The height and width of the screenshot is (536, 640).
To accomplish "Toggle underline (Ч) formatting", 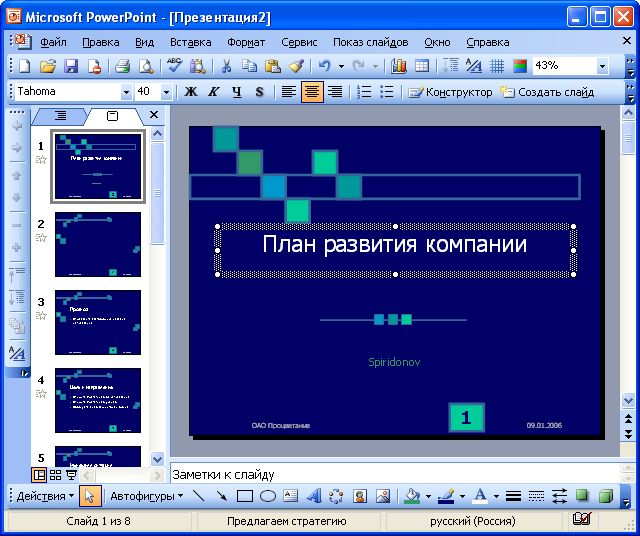I will (237, 92).
